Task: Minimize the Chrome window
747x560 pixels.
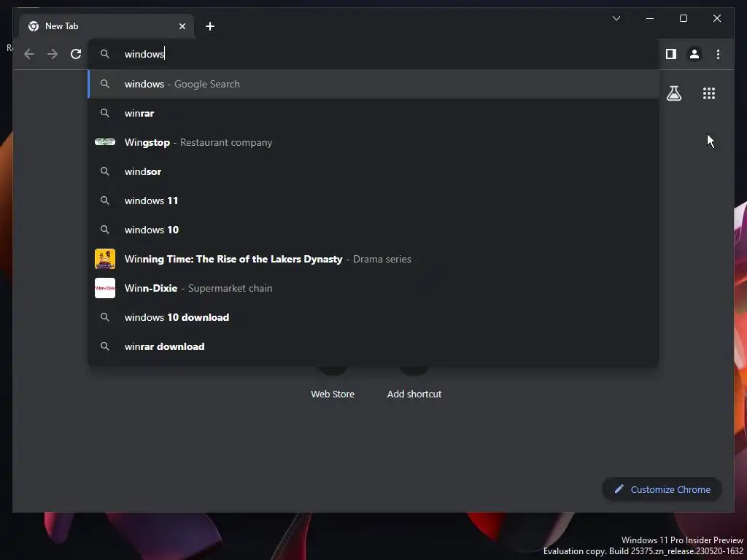Action: click(650, 18)
